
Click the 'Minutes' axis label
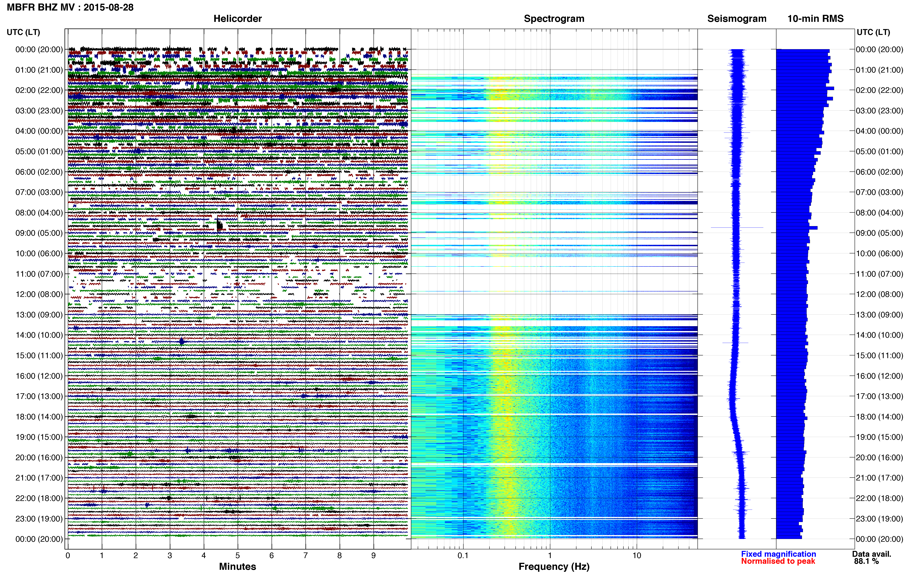[238, 566]
